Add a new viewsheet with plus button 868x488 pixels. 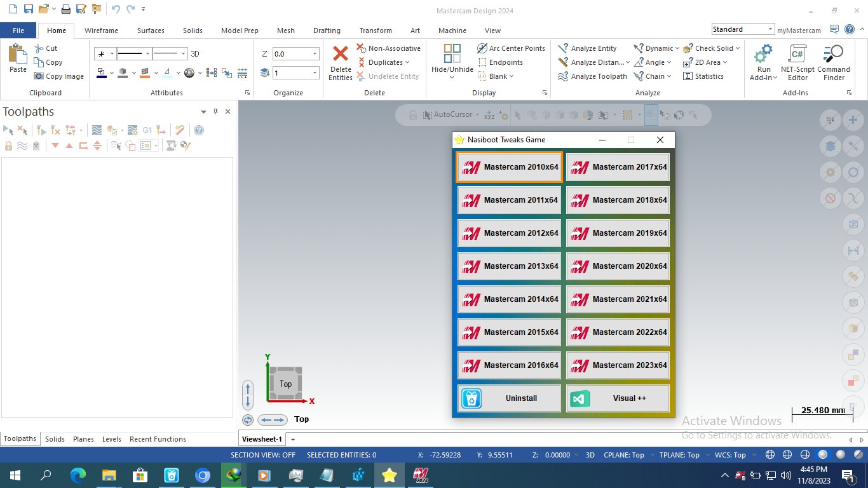tap(293, 439)
